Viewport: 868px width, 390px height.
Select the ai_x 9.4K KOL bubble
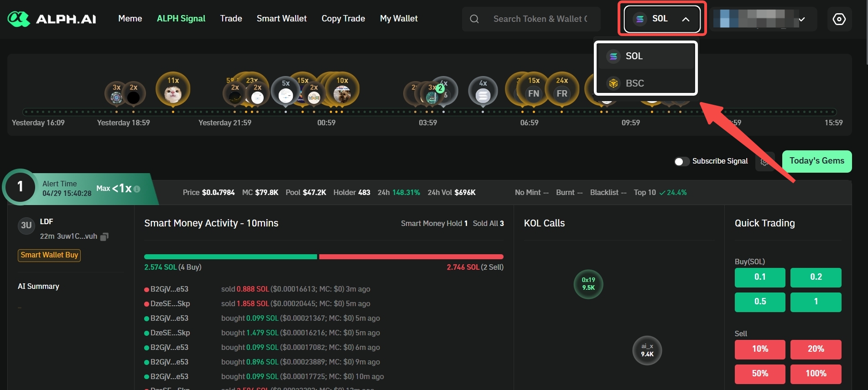tap(647, 350)
